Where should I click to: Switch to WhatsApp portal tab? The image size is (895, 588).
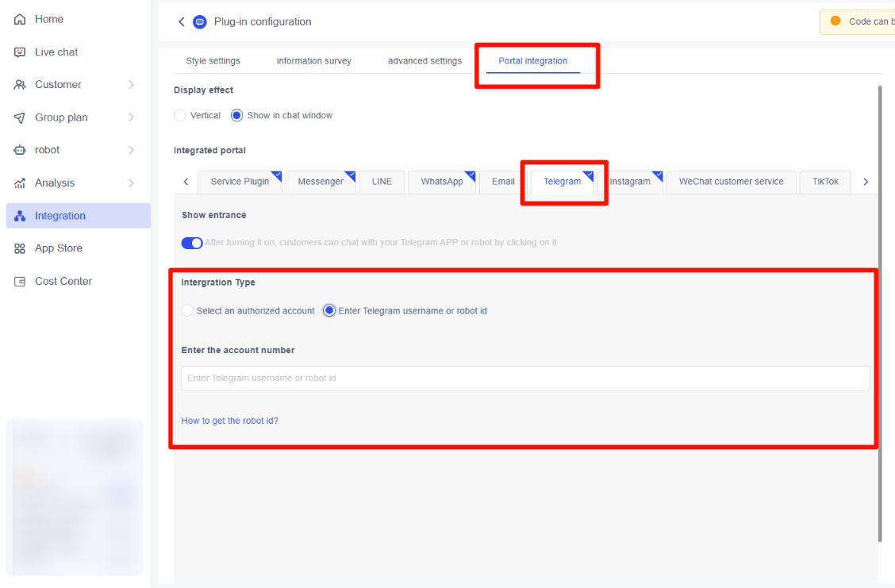tap(442, 182)
